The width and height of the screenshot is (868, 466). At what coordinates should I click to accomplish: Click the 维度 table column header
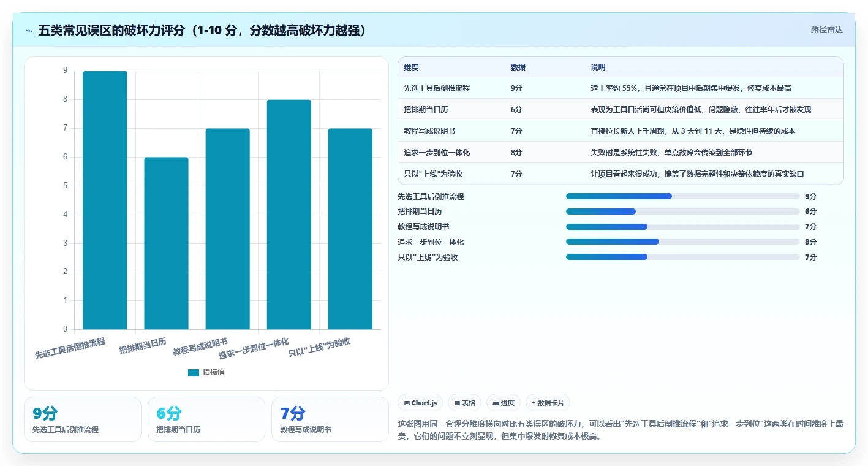coord(412,67)
